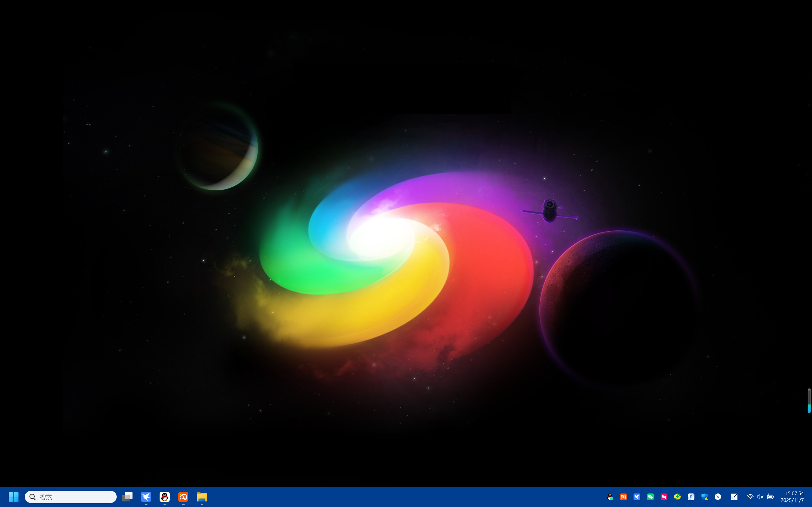The image size is (812, 507).
Task: Open the blue bird app in taskbar
Action: click(x=146, y=497)
